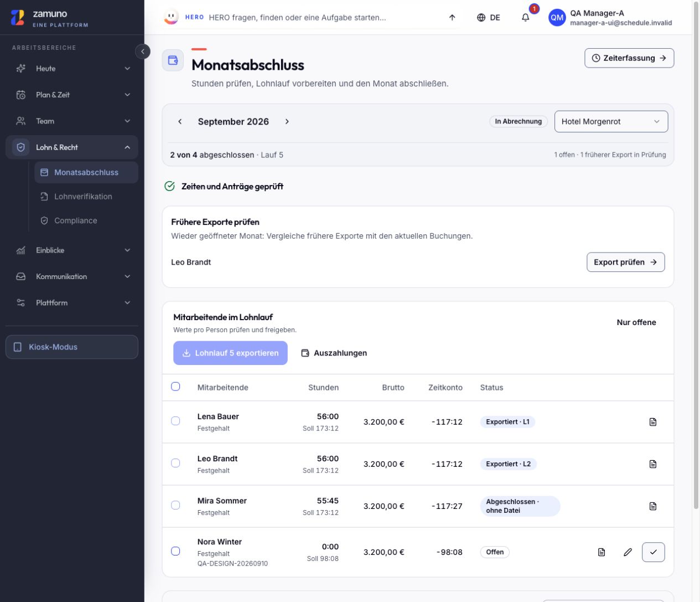Select the Team menu label
Screen dimensions: 700x602
click(x=45, y=121)
